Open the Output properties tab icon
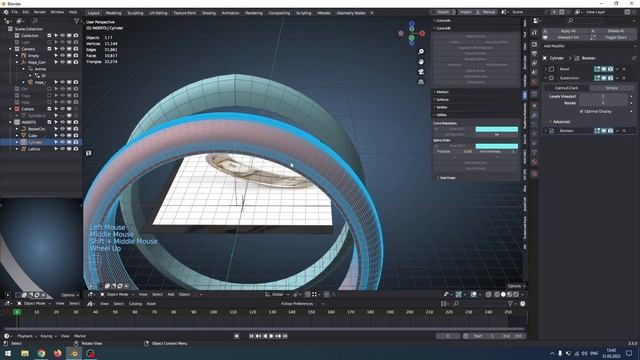 coord(534,54)
